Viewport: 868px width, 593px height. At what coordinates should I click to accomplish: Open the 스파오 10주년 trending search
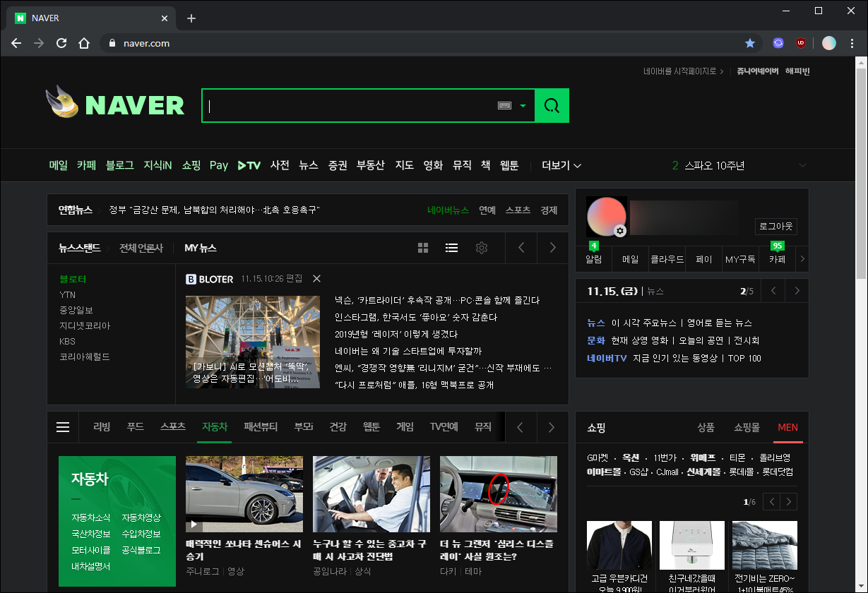tap(715, 166)
